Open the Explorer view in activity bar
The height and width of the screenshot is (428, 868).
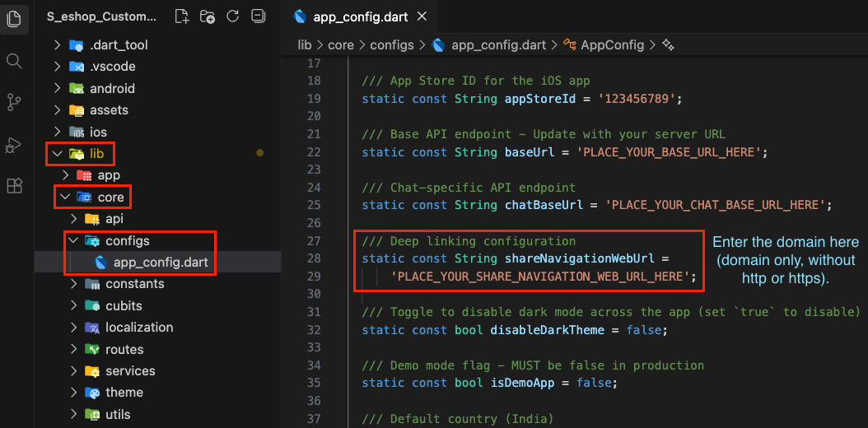coord(14,18)
